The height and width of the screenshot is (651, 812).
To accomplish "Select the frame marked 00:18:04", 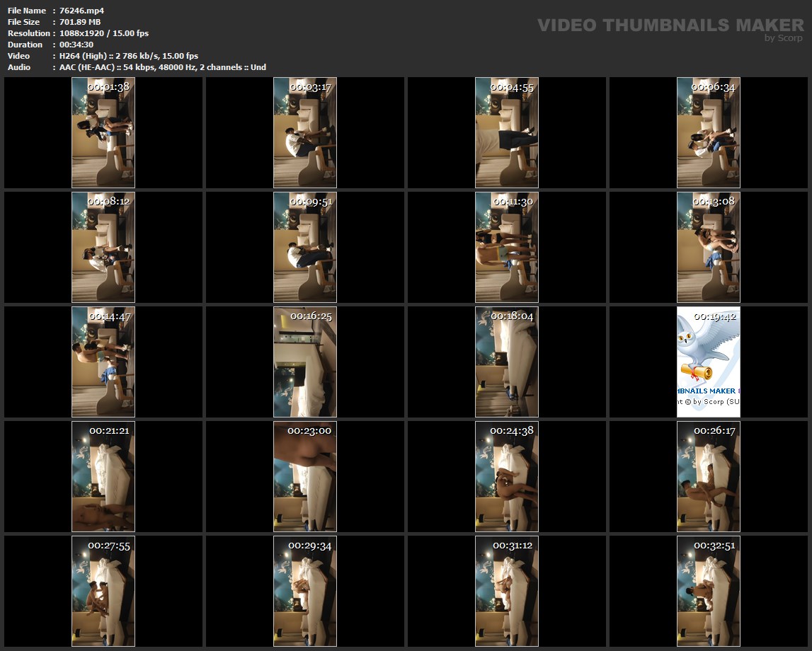I will [x=507, y=362].
